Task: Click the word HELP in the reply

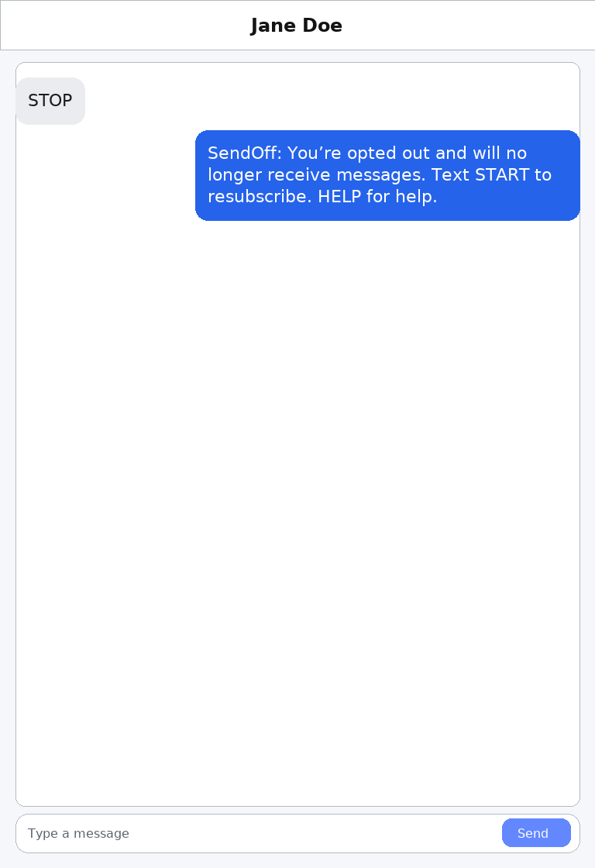Action: [x=339, y=197]
